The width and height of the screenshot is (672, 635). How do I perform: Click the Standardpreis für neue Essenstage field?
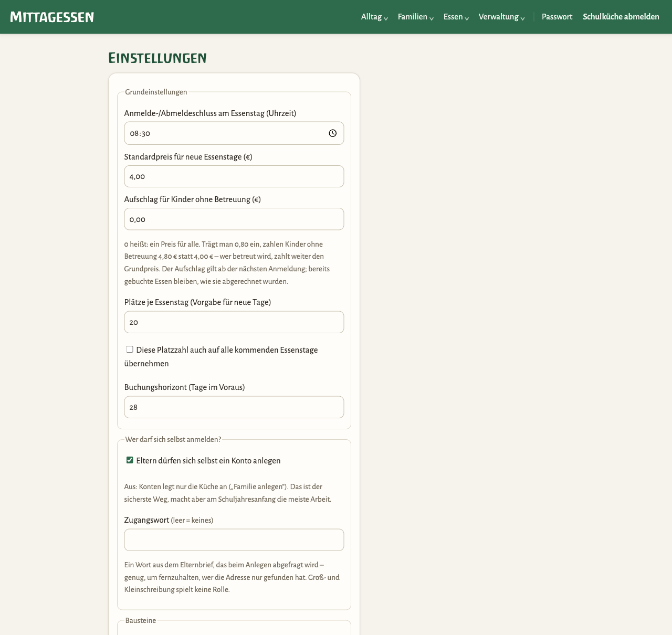pyautogui.click(x=234, y=176)
